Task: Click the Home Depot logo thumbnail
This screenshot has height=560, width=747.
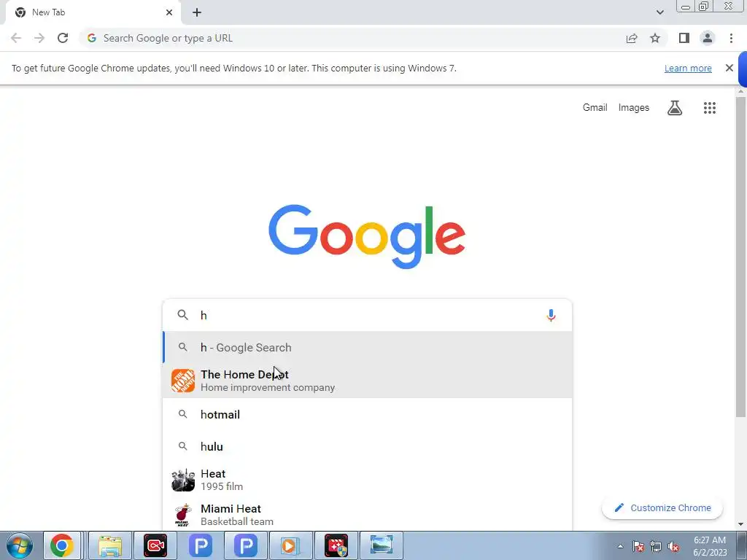Action: tap(183, 381)
